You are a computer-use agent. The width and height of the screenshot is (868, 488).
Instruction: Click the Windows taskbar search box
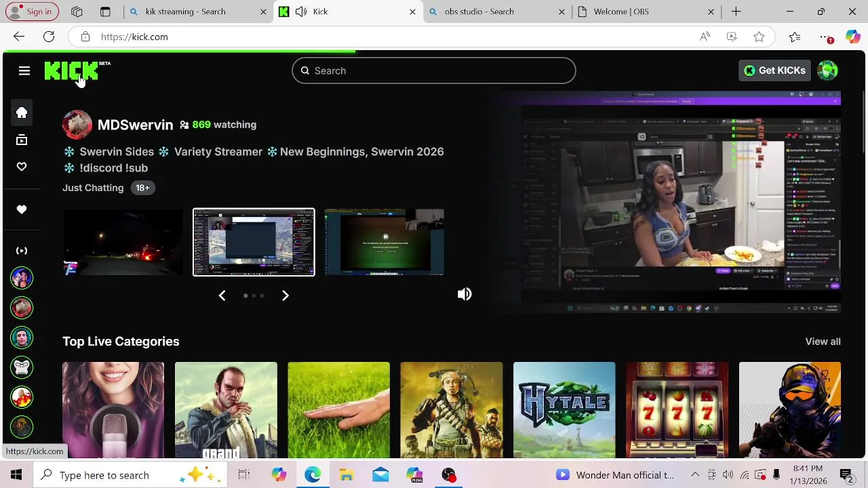[x=132, y=475]
